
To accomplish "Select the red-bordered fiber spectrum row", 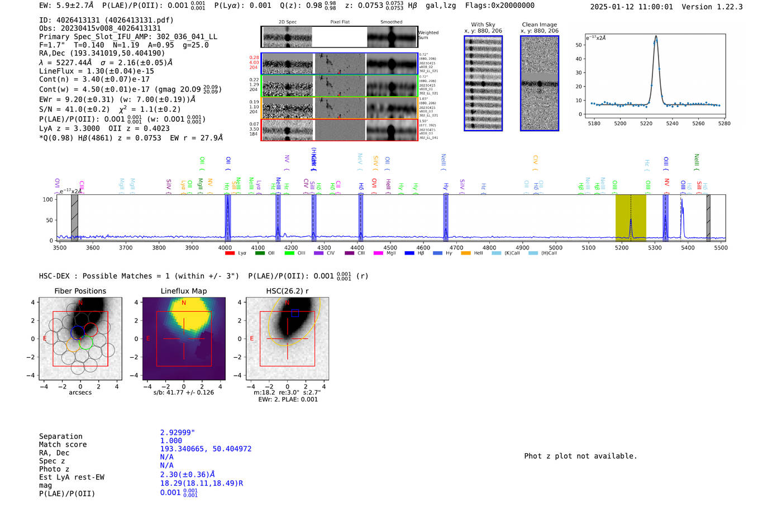I will (340, 130).
